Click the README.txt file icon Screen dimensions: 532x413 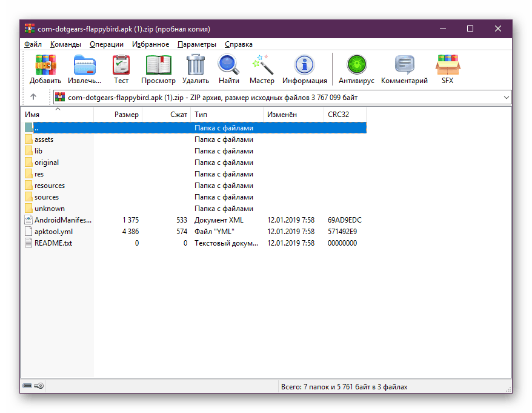click(29, 243)
